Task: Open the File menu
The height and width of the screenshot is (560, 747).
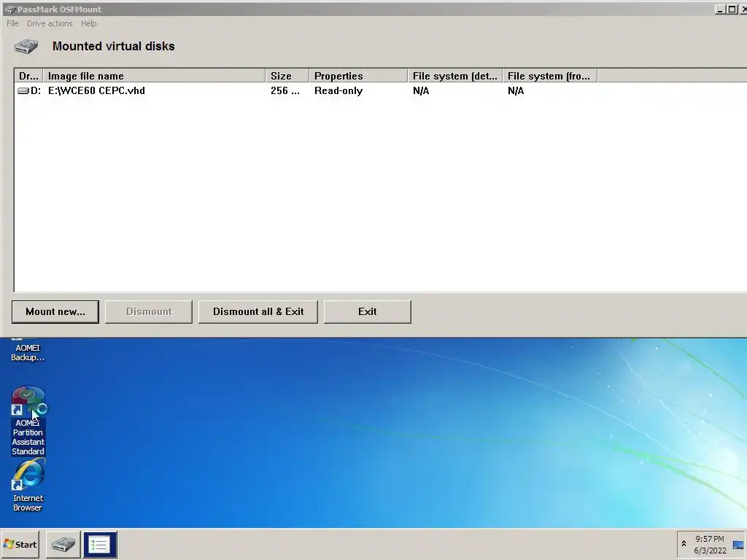Action: coord(12,23)
